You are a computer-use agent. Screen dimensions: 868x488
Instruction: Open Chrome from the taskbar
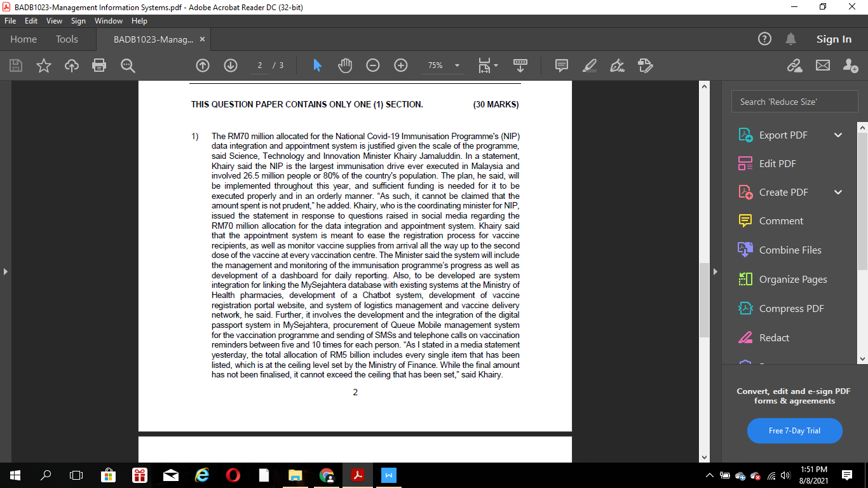(x=327, y=475)
